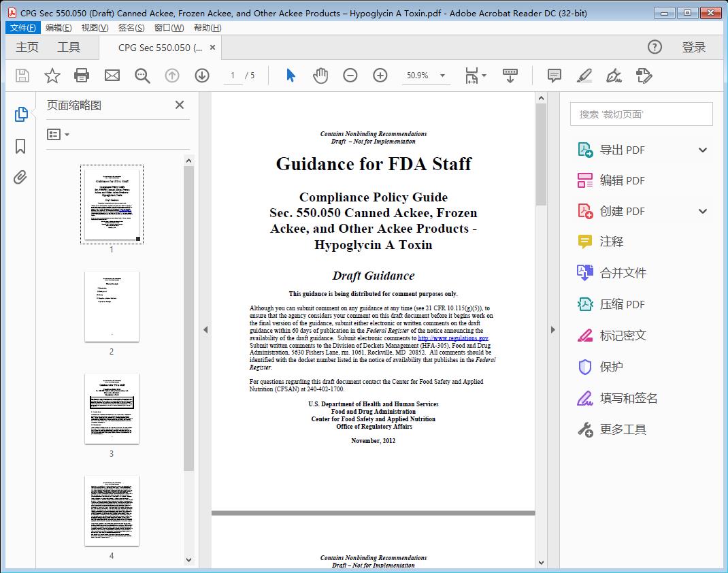The height and width of the screenshot is (573, 728).
Task: Select the page 3 thumbnail
Action: click(x=112, y=408)
